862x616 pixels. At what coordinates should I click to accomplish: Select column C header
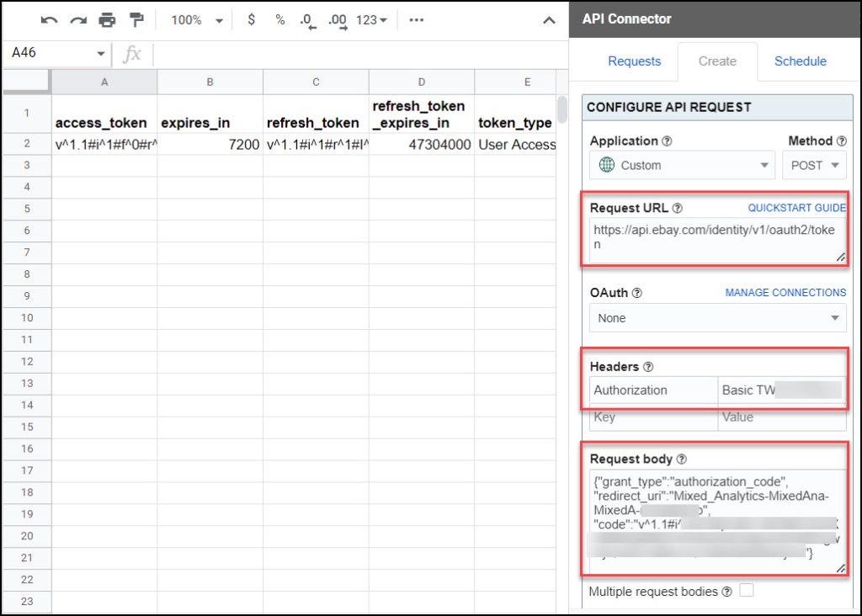[316, 82]
